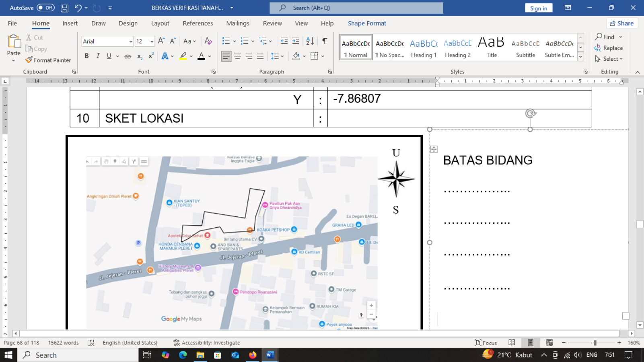Apply Italic formatting
Viewport: 644px width, 362px height.
(x=98, y=56)
